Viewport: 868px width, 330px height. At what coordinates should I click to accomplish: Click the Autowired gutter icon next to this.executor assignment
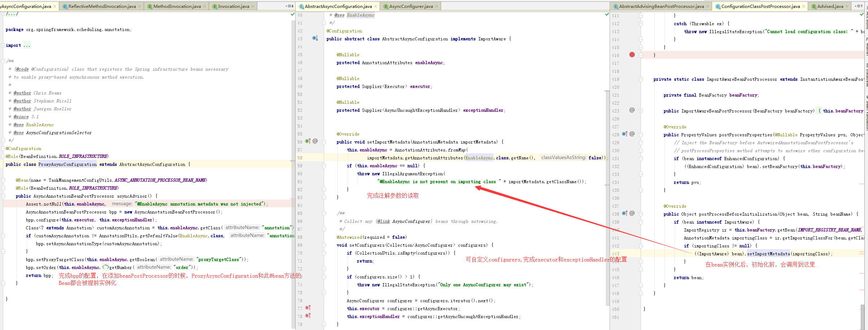(x=307, y=308)
